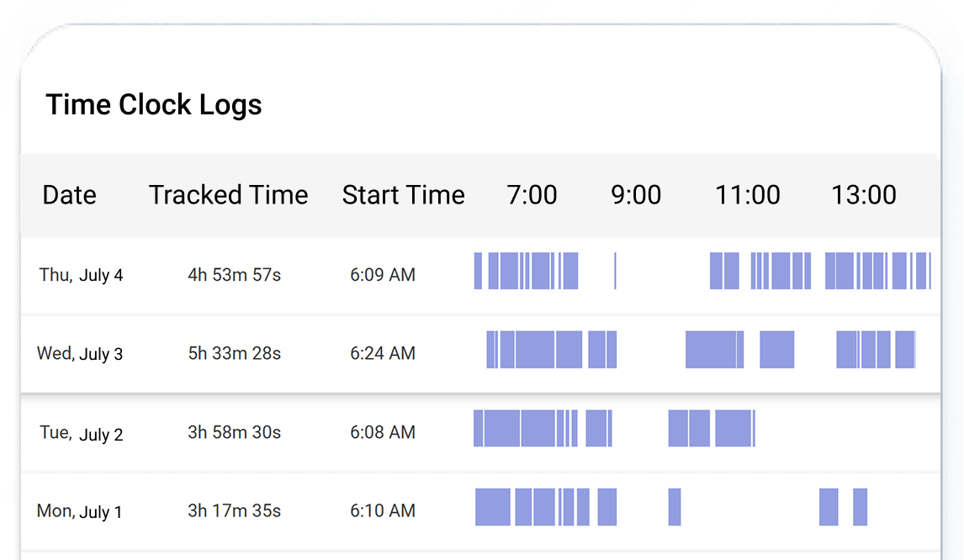Click tracked time 5h 33m 28s

click(x=234, y=353)
